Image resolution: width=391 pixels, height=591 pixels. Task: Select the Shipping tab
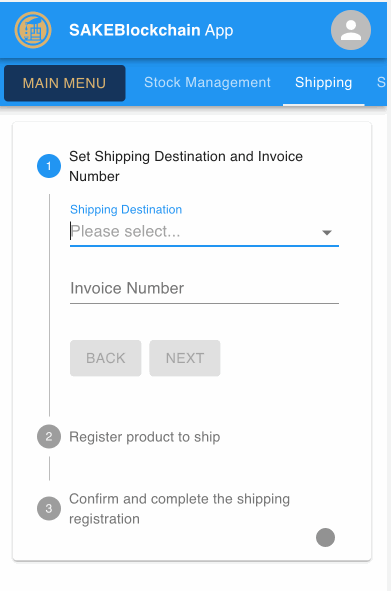pos(324,83)
